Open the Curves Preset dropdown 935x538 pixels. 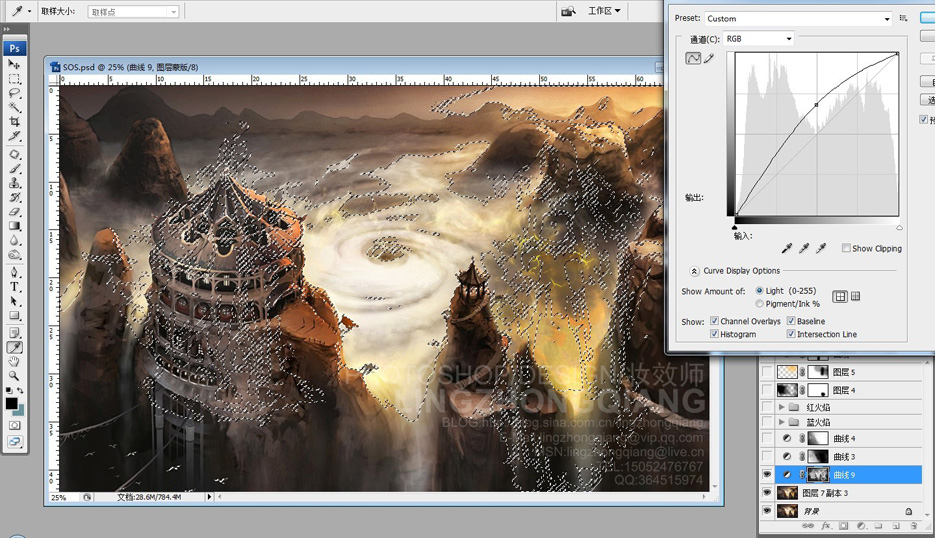tap(799, 18)
